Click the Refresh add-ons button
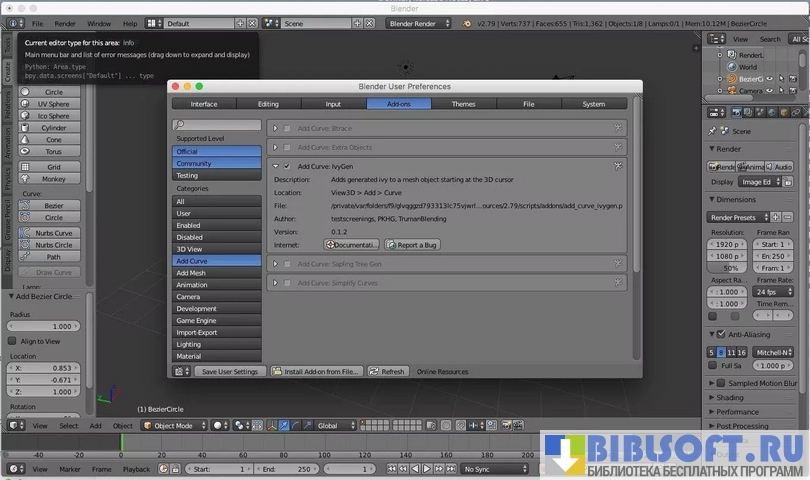810x480 pixels. click(x=387, y=371)
